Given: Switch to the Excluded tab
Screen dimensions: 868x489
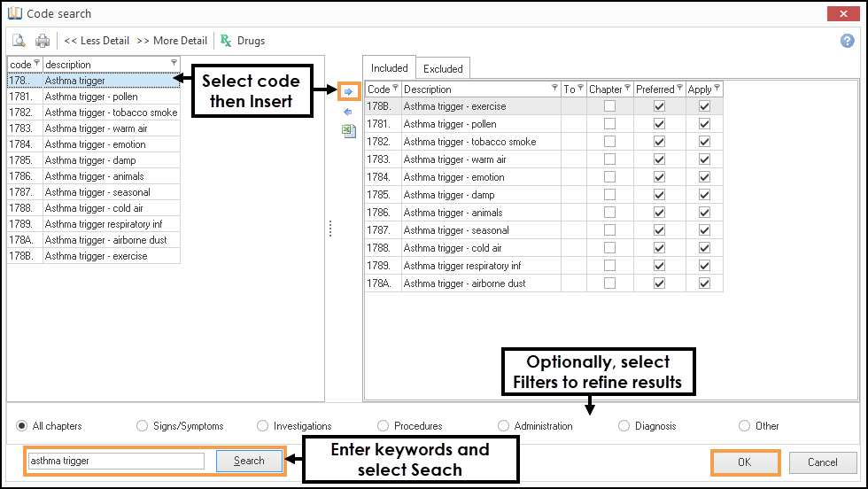Looking at the screenshot, I should click(443, 68).
